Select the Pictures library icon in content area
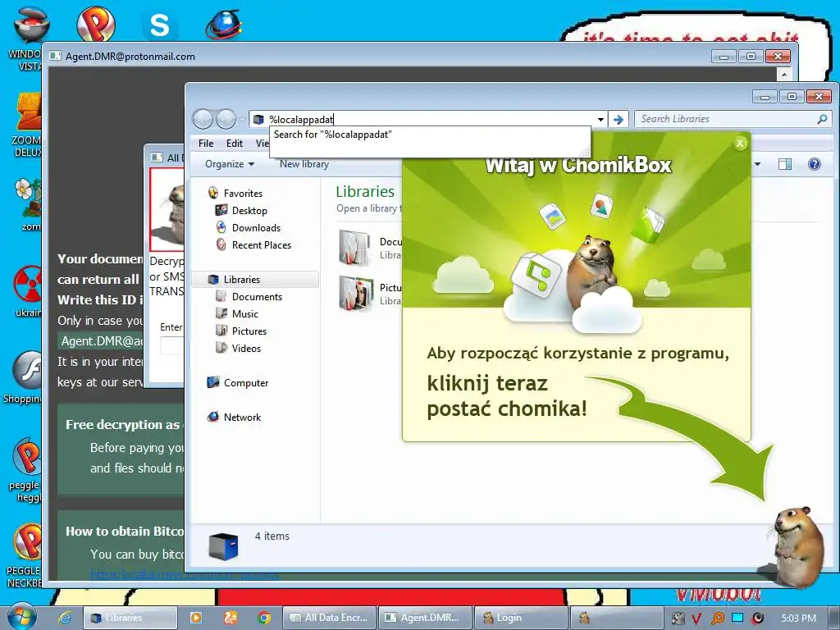Image resolution: width=840 pixels, height=630 pixels. click(x=354, y=293)
